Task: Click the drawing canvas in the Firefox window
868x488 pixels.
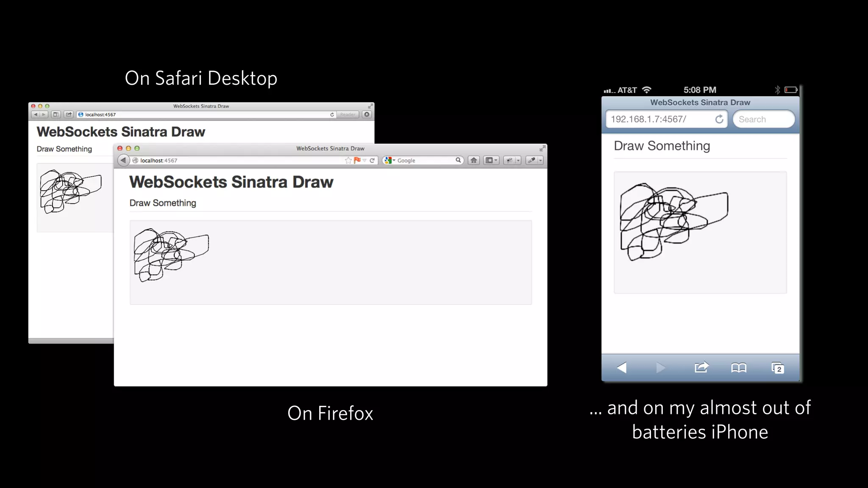Action: [331, 262]
